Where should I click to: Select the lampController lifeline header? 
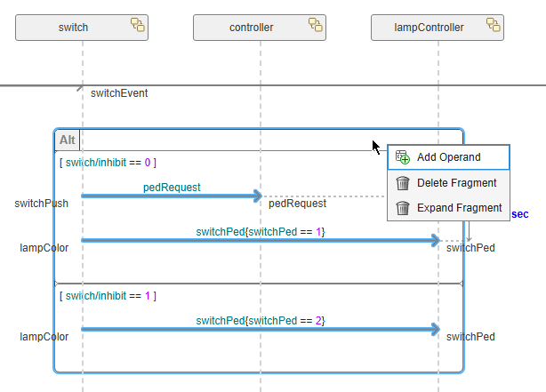coord(438,28)
